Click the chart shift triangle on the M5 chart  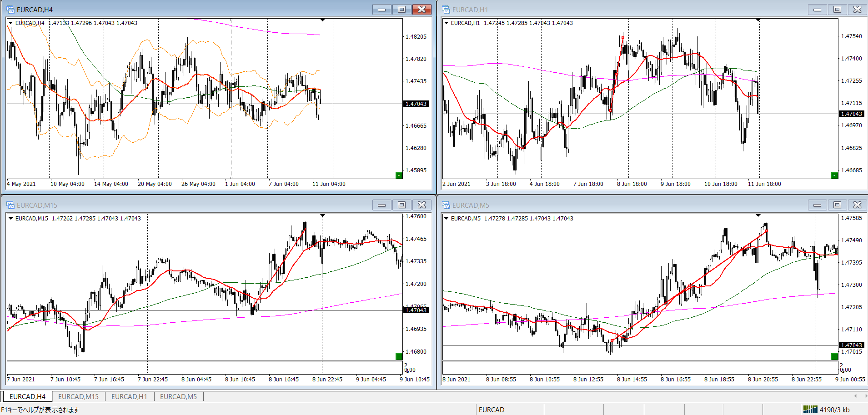click(x=758, y=215)
